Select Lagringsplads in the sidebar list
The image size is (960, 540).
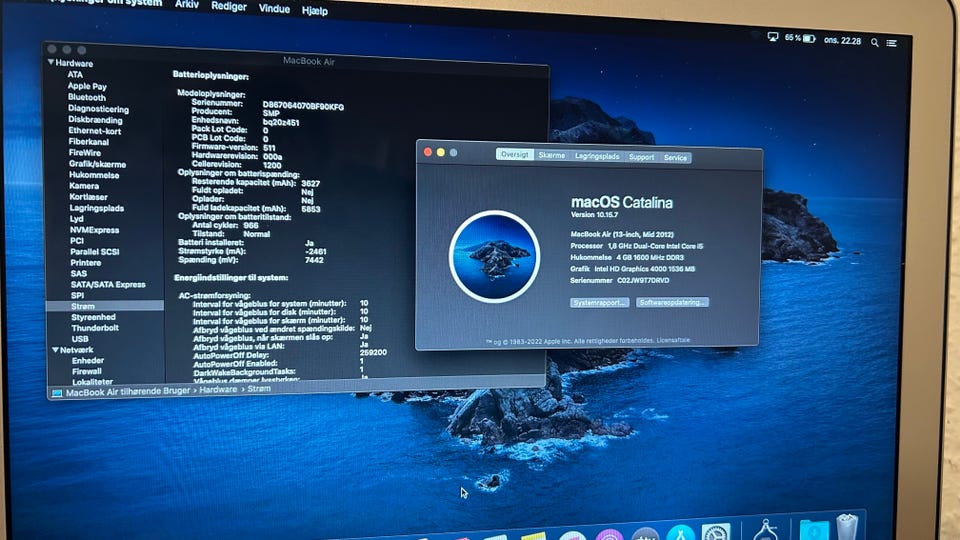click(97, 208)
